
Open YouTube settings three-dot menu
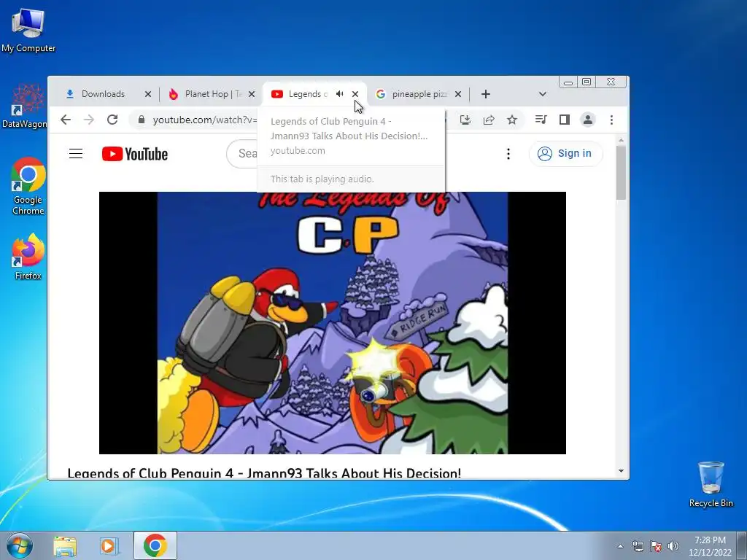pyautogui.click(x=508, y=153)
